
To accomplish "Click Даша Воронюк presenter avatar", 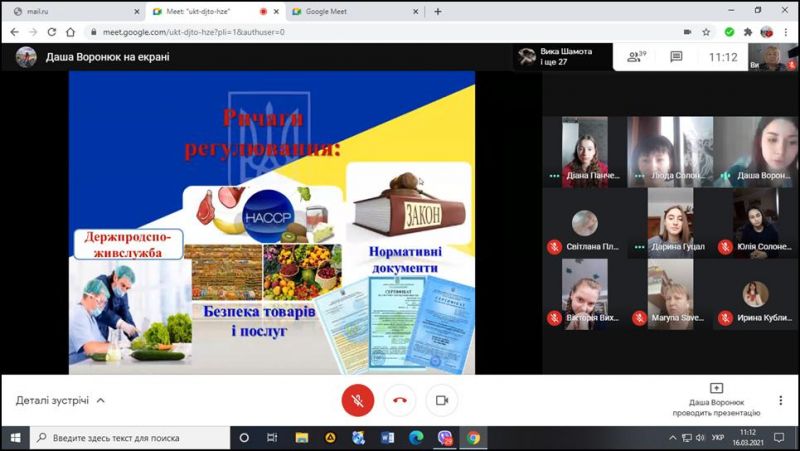I will coord(26,57).
